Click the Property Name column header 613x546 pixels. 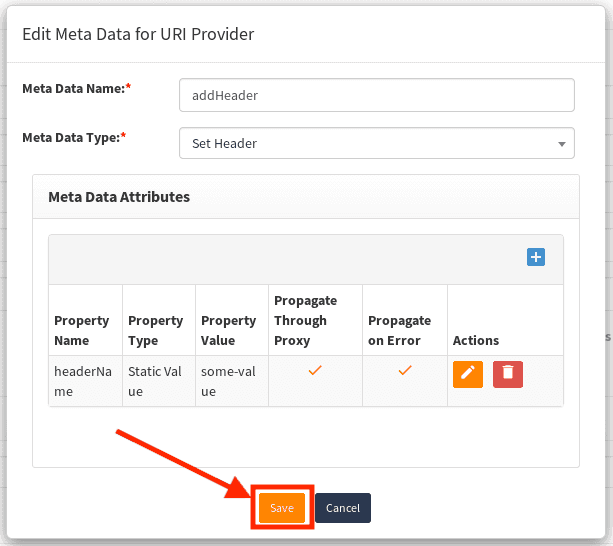(82, 330)
